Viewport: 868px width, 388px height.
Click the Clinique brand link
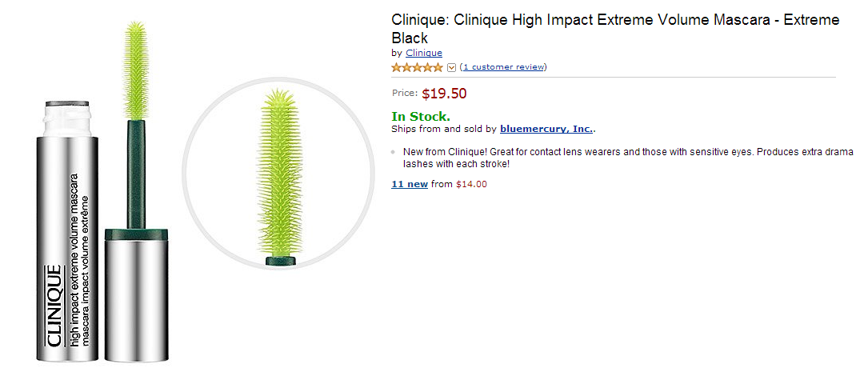point(424,53)
